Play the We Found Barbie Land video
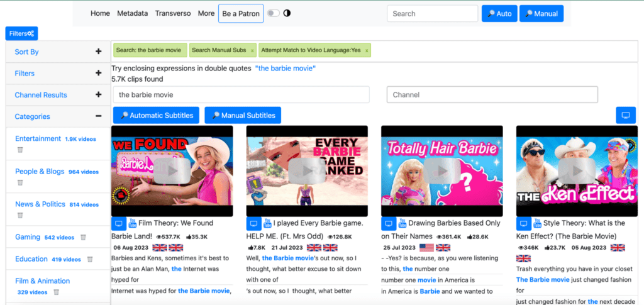This screenshot has width=644, height=305. coord(172,171)
